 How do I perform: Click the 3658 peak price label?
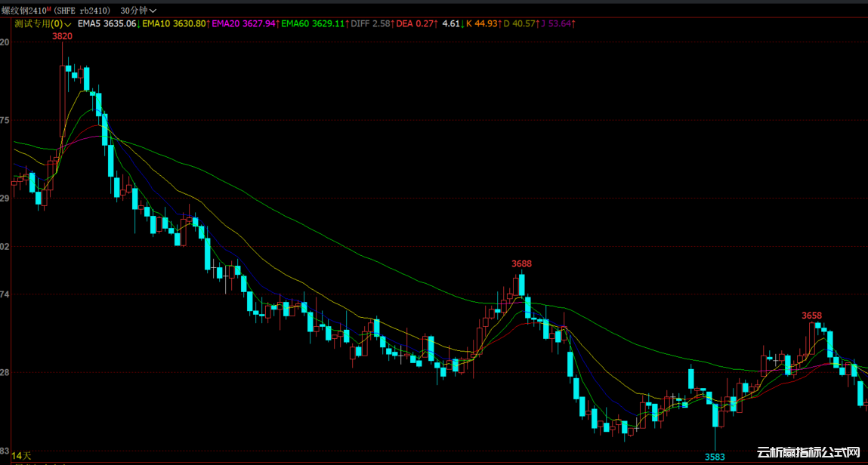click(811, 316)
